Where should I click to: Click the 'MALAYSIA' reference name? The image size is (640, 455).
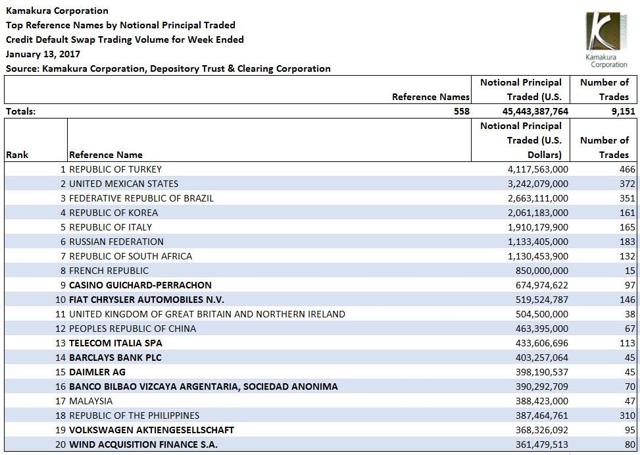[x=91, y=401]
